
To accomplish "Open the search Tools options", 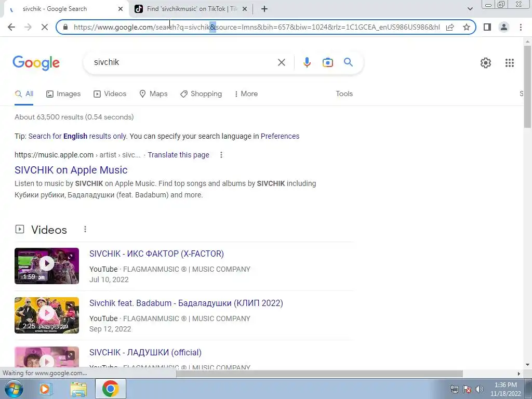I will (344, 94).
